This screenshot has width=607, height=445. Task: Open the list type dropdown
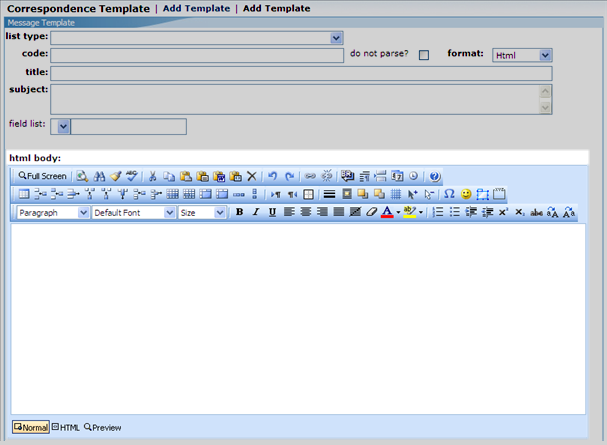click(x=336, y=38)
